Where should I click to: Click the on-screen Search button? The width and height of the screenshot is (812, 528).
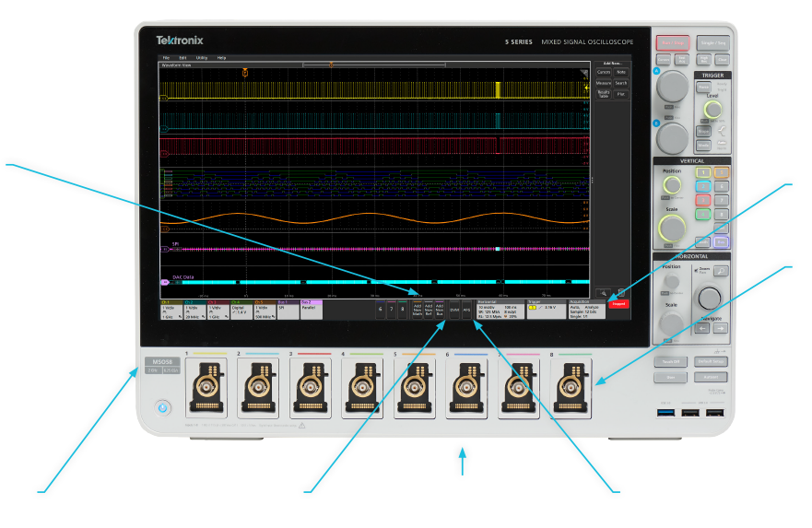click(621, 83)
